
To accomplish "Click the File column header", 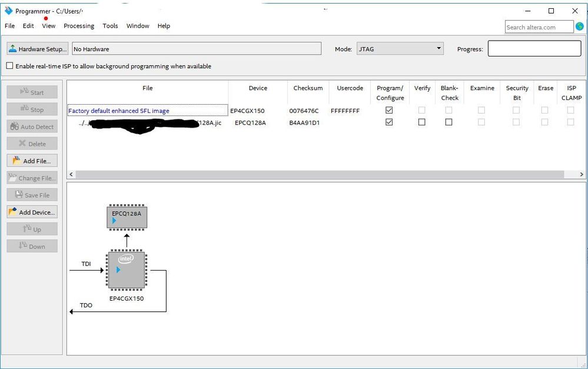I will tap(148, 88).
